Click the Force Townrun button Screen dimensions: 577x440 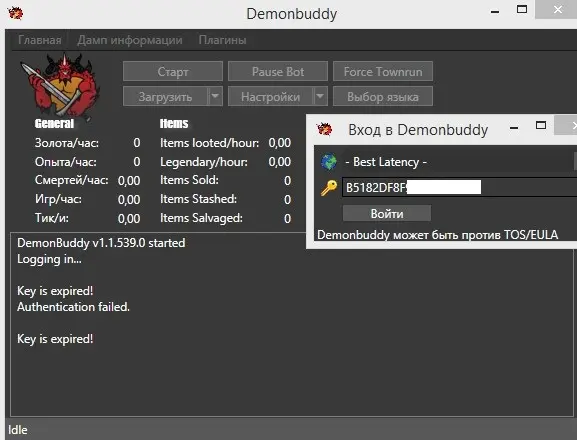[383, 71]
